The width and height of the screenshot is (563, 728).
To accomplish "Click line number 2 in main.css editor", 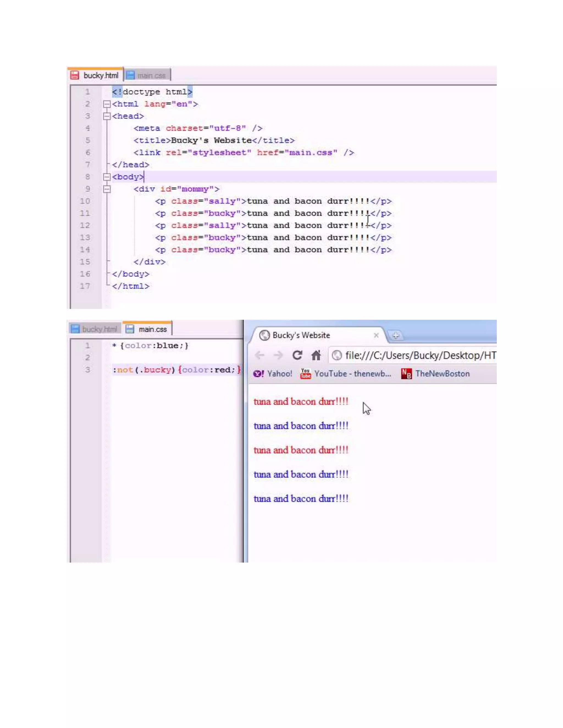I will 87,358.
